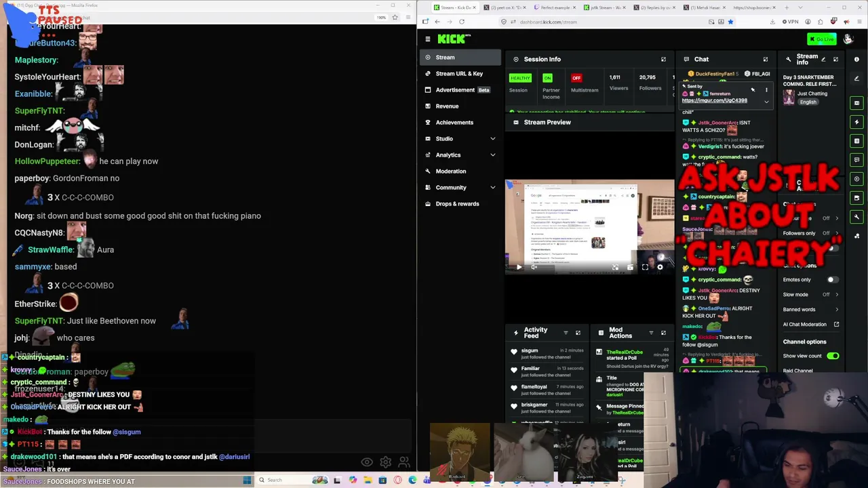Expand the Mod Actions panel

pyautogui.click(x=663, y=333)
